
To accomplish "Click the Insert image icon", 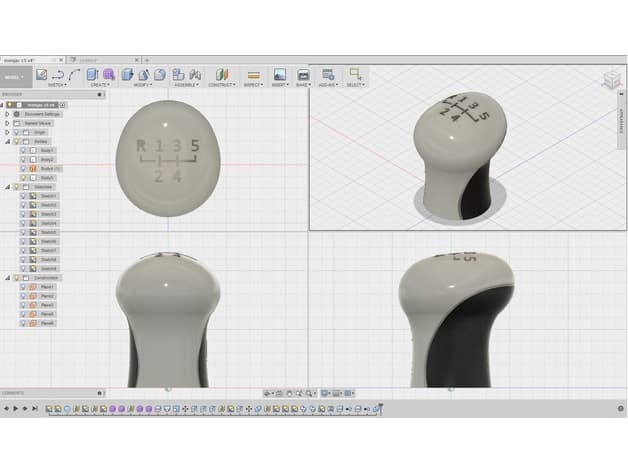I will point(280,75).
